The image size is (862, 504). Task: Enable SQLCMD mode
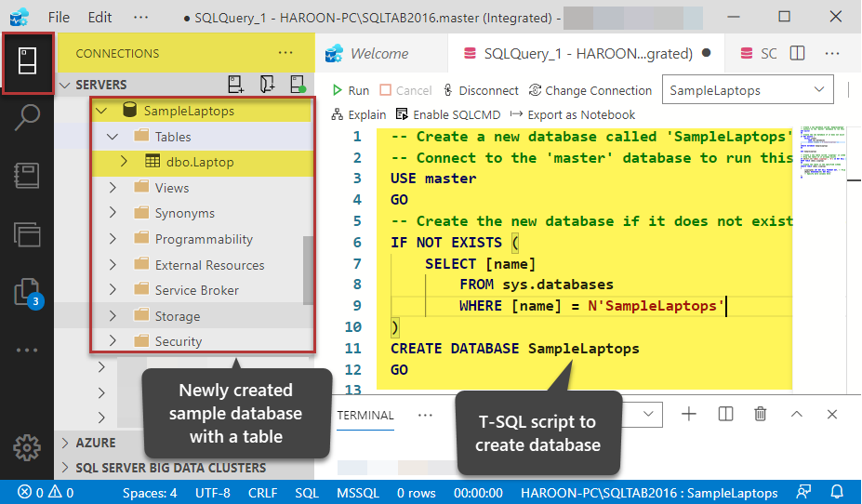pyautogui.click(x=448, y=114)
